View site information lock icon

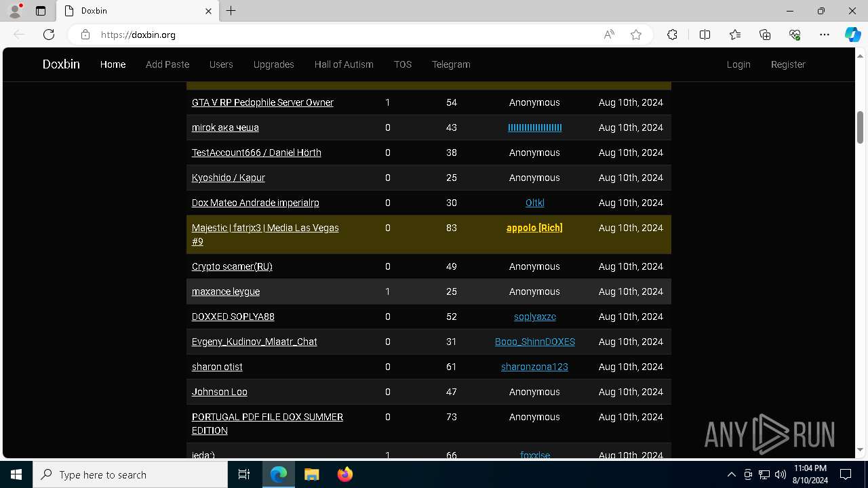point(85,35)
